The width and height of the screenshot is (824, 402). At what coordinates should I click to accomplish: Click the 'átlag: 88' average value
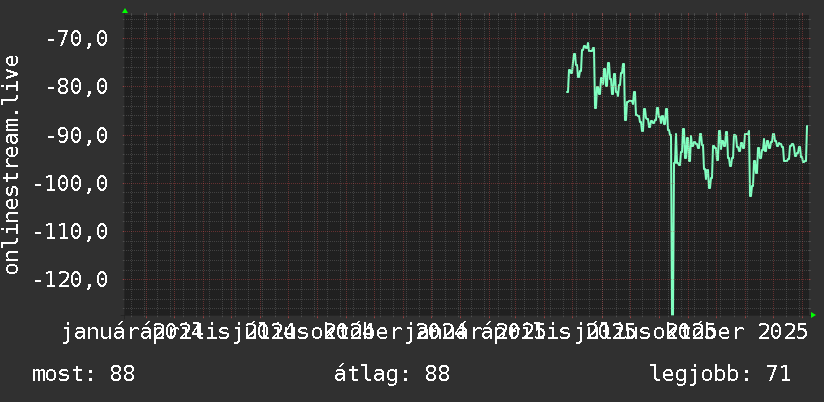pyautogui.click(x=392, y=374)
